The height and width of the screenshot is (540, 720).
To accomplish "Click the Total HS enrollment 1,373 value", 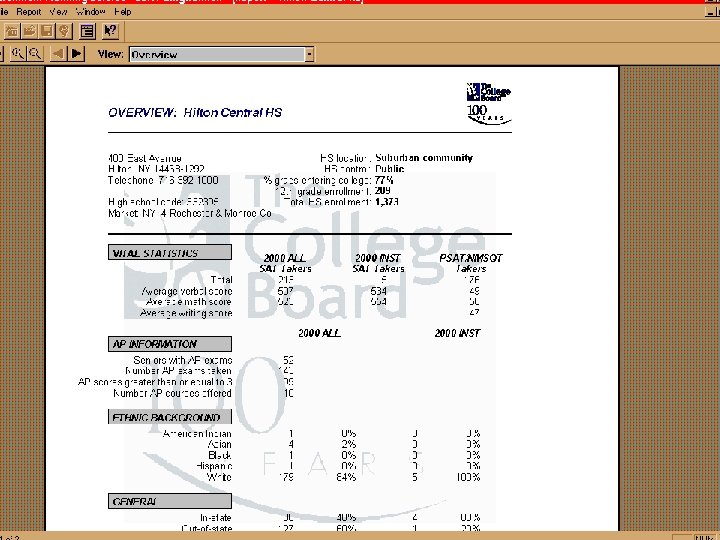I will [x=387, y=202].
